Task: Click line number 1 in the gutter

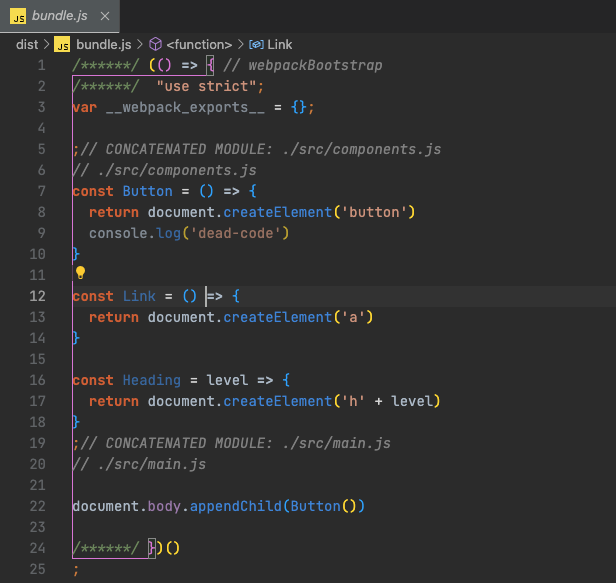Action: click(x=42, y=65)
